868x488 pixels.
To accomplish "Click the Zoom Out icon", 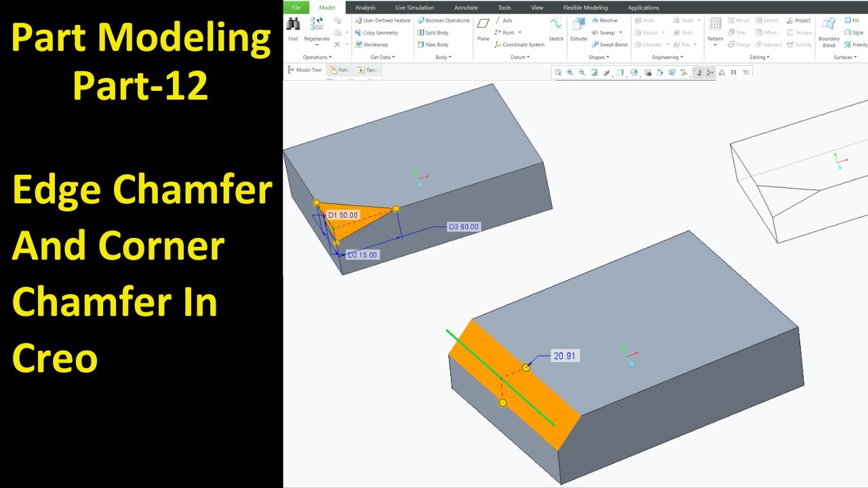I will (582, 72).
